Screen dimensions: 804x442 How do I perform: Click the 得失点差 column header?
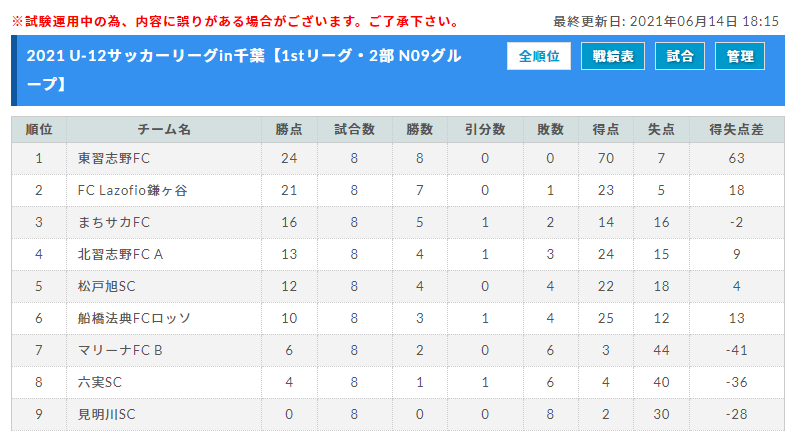point(737,130)
